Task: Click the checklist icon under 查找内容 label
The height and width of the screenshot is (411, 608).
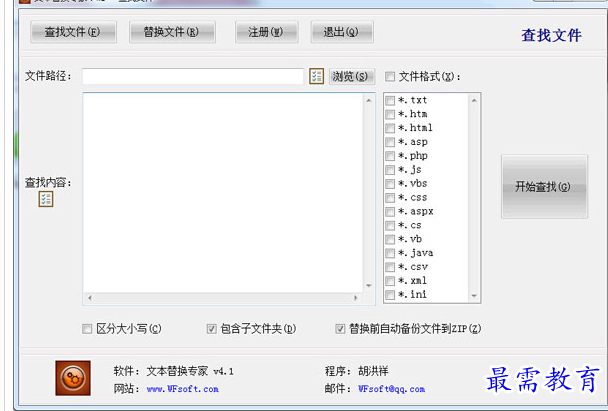Action: point(46,199)
